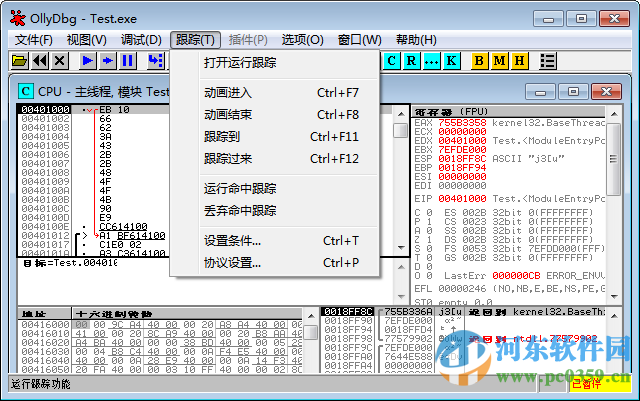Screen dimensions: 640x401
Task: Click the 十六进制转储 column header
Action: pos(187,314)
